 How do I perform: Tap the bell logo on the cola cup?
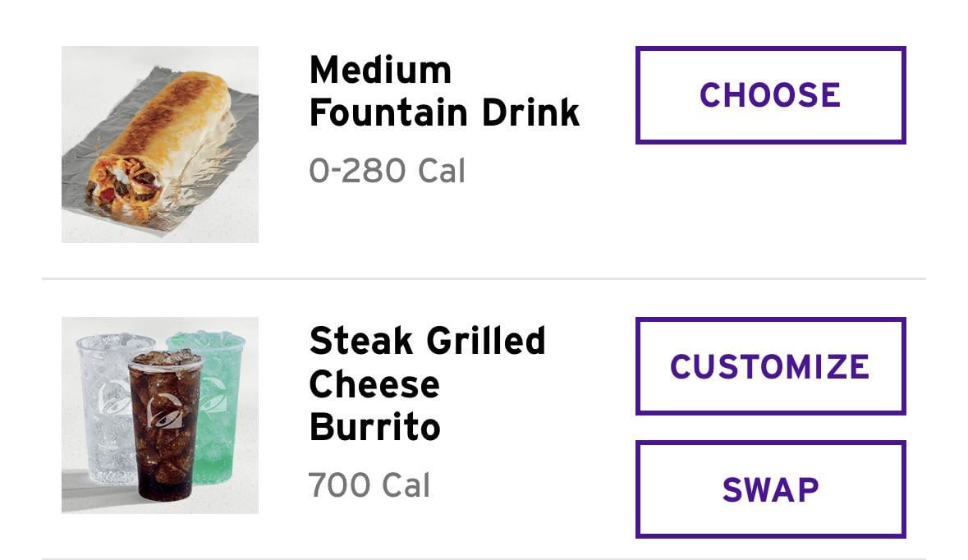click(x=163, y=411)
